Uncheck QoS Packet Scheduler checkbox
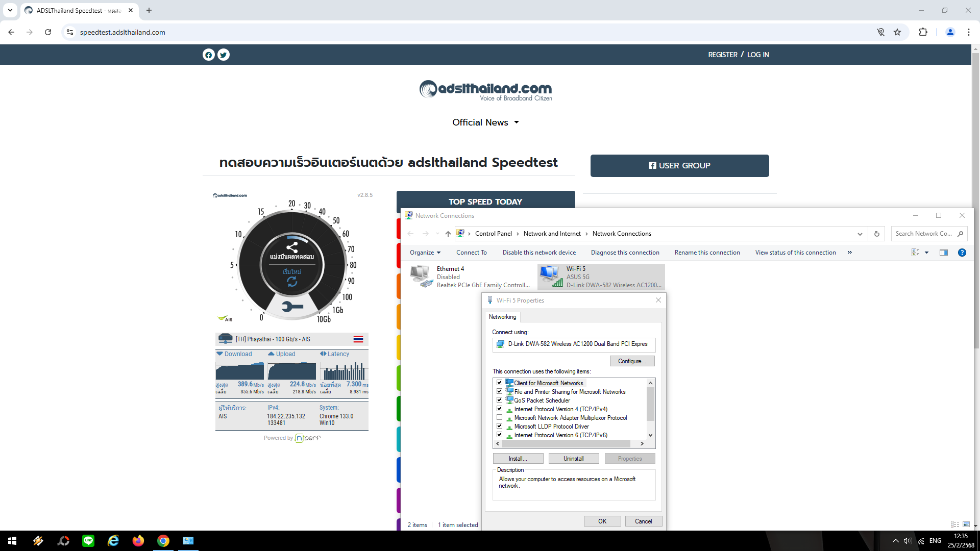 pyautogui.click(x=499, y=400)
